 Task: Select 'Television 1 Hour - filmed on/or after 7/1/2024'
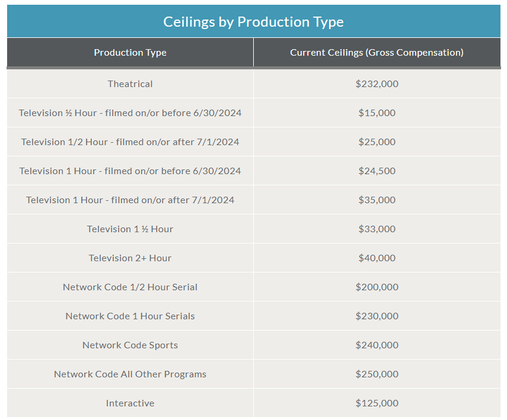coord(130,200)
